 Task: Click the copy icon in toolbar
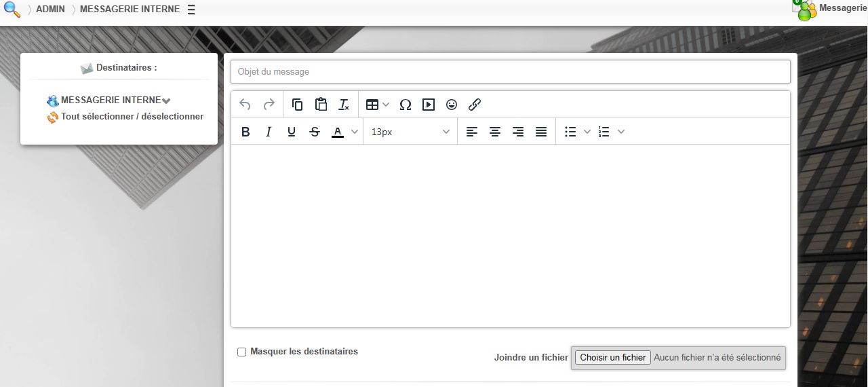(x=297, y=105)
